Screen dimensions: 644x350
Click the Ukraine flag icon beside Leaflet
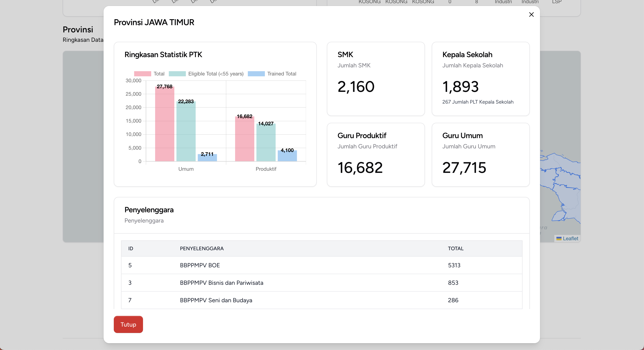click(x=559, y=239)
